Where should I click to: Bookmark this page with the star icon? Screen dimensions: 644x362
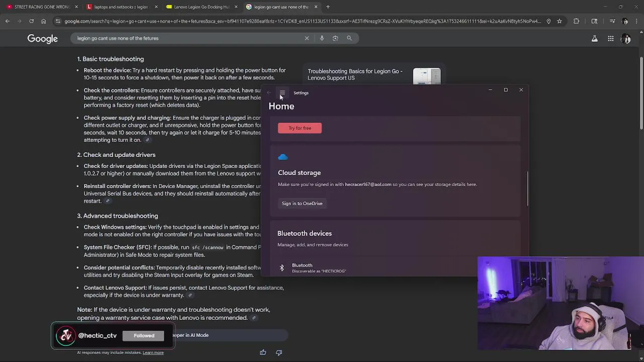coord(559,21)
